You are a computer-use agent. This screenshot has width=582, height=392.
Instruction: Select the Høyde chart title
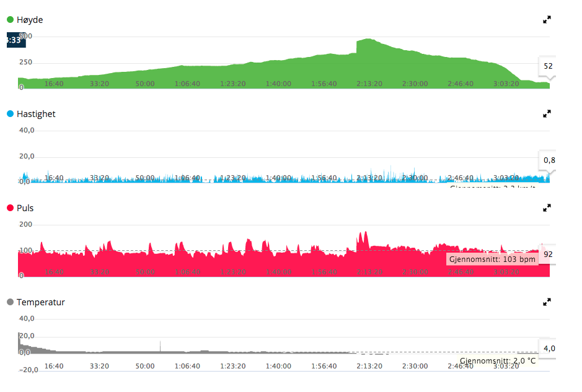point(30,20)
